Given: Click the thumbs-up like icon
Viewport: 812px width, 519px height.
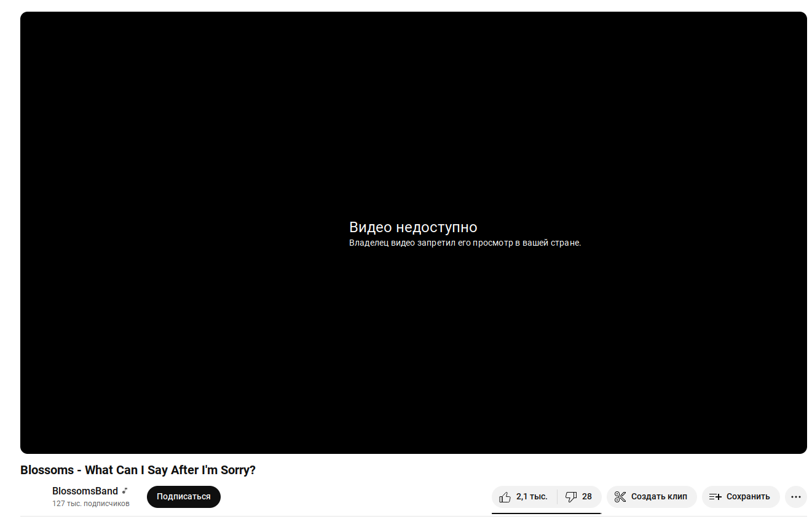Looking at the screenshot, I should pos(505,497).
